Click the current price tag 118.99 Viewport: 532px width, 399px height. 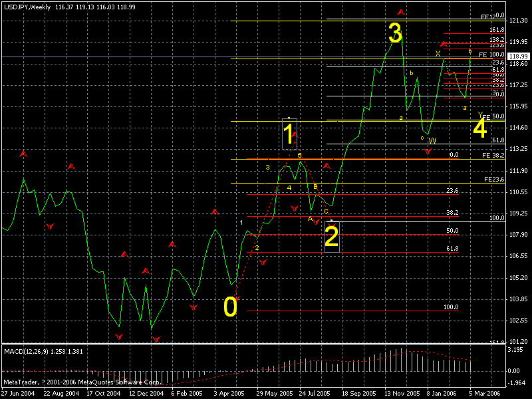519,57
